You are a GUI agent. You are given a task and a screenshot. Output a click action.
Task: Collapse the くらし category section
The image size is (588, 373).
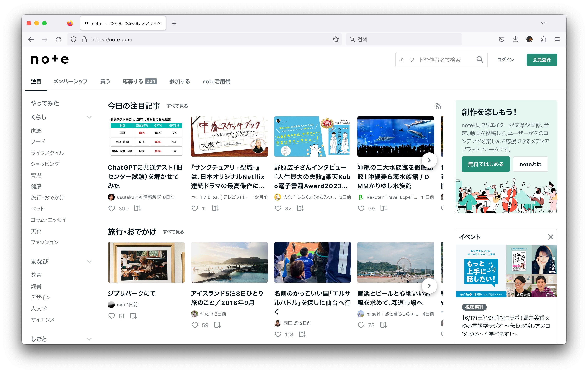coord(89,117)
